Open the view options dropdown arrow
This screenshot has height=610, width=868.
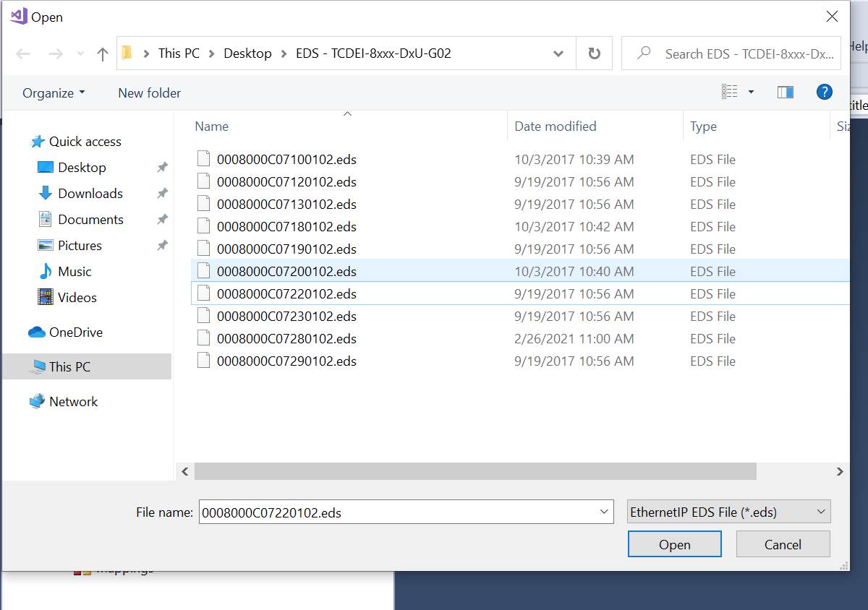[751, 92]
